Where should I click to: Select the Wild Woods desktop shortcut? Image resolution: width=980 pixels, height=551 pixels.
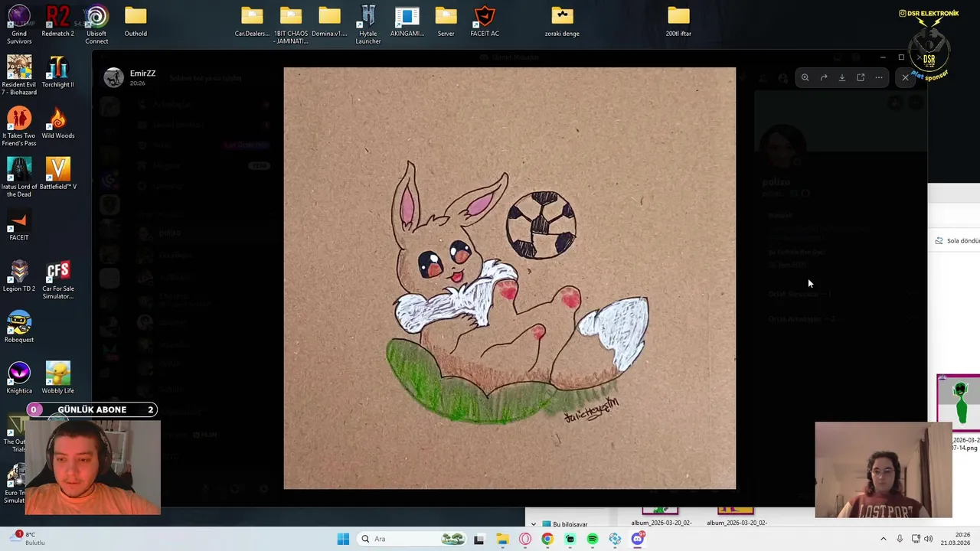58,124
